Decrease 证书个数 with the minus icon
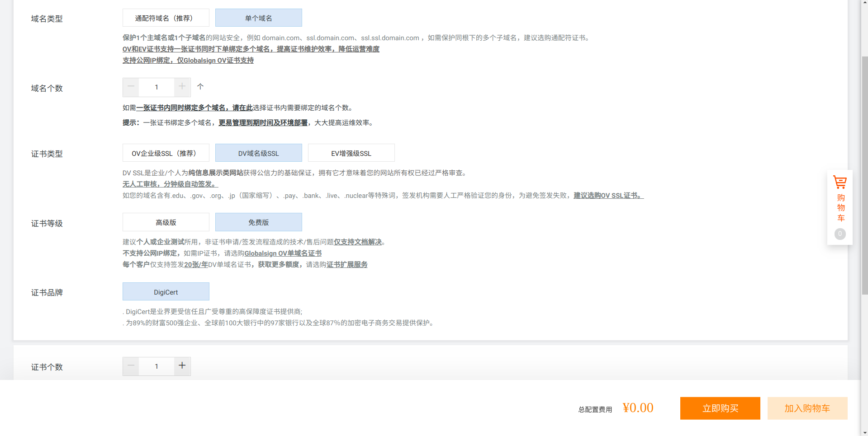Viewport: 868px width, 436px height. click(131, 366)
